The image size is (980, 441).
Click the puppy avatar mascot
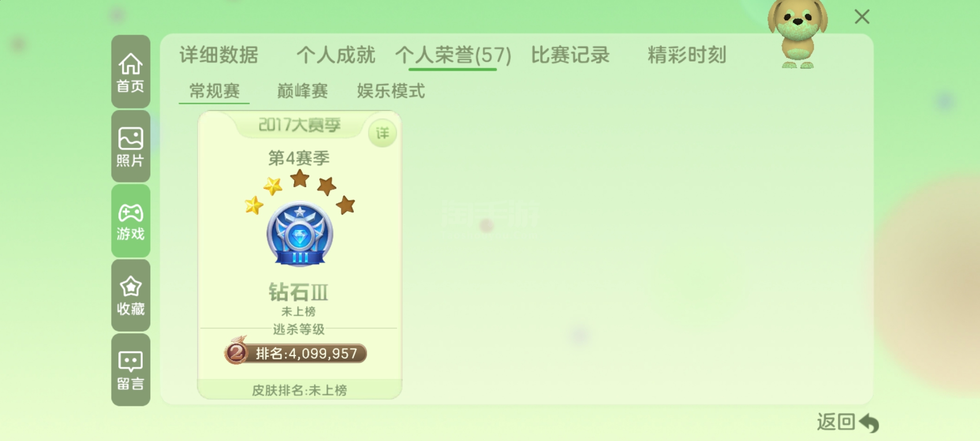(798, 34)
